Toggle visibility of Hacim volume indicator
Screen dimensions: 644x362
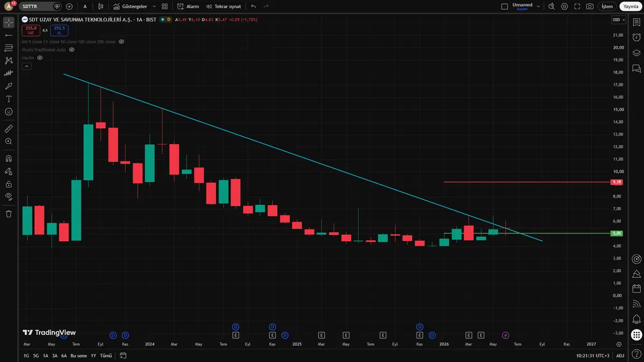click(x=39, y=57)
